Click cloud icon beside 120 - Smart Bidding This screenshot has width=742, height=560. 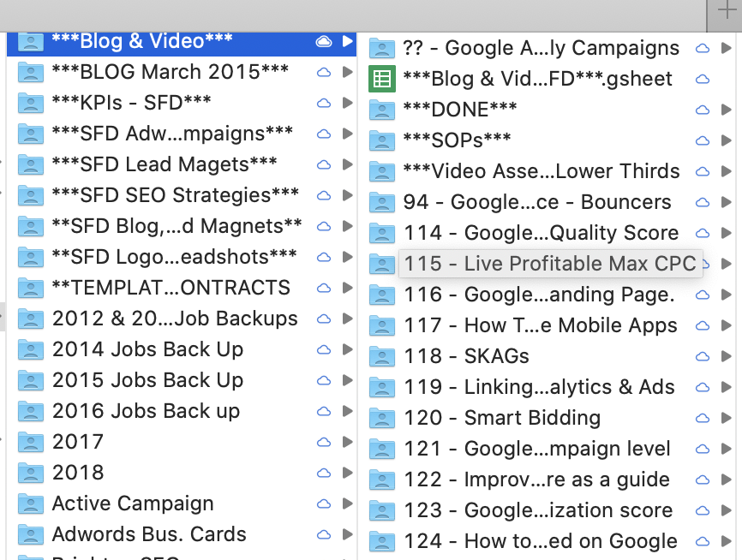[703, 418]
